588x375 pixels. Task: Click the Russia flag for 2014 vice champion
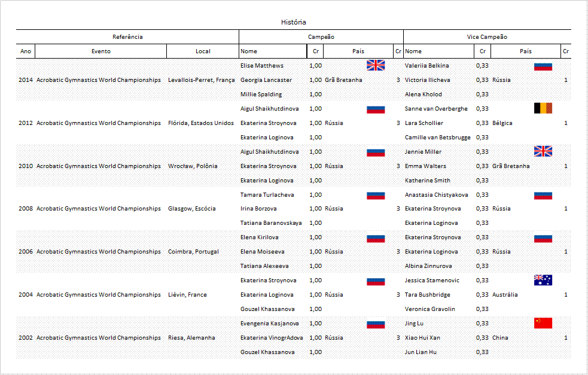click(543, 67)
